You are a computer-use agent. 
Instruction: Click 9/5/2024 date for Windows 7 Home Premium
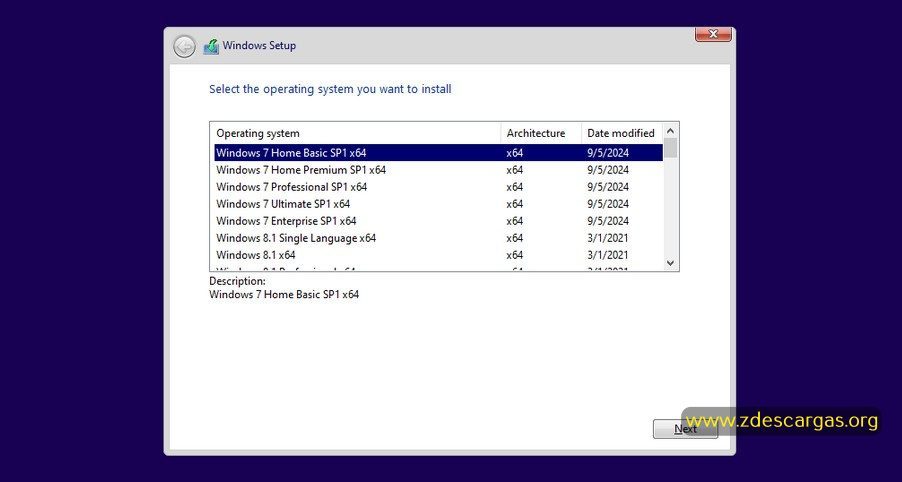[608, 170]
